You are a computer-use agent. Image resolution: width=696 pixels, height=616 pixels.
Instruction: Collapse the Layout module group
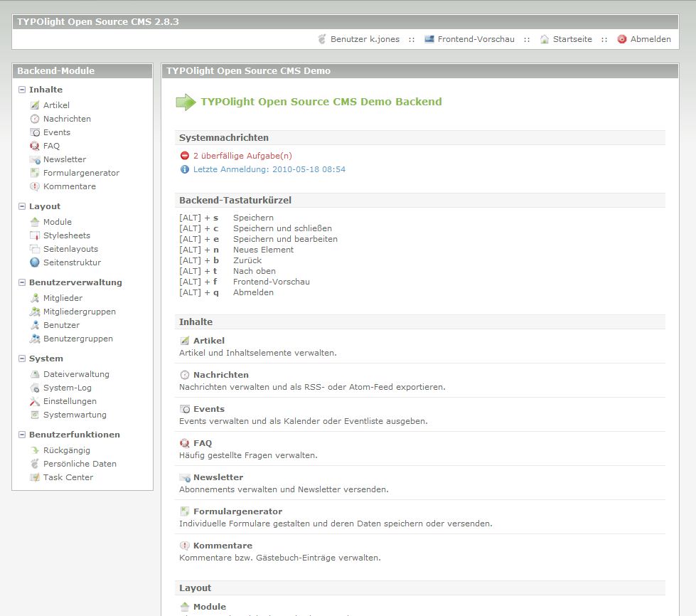(x=22, y=206)
